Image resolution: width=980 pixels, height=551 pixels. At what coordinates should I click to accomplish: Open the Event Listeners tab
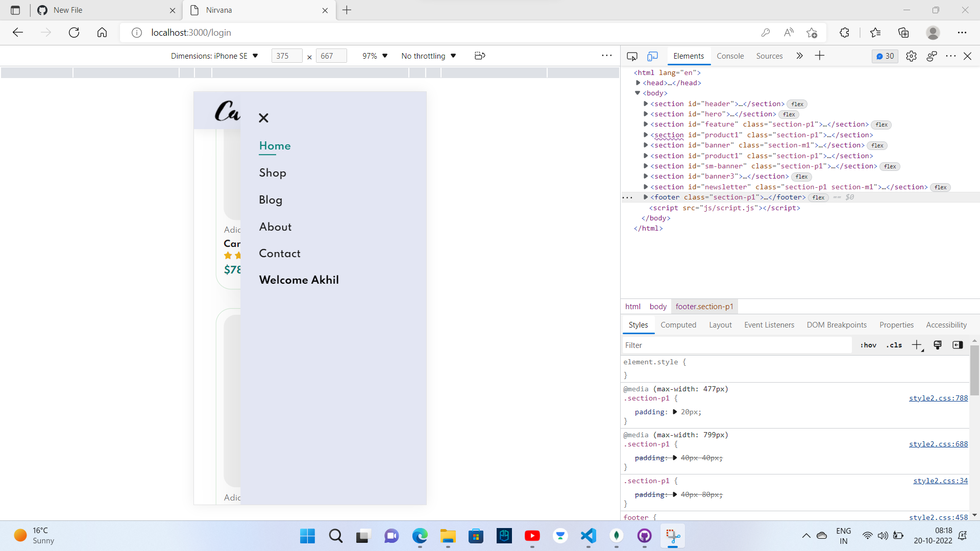[769, 325]
